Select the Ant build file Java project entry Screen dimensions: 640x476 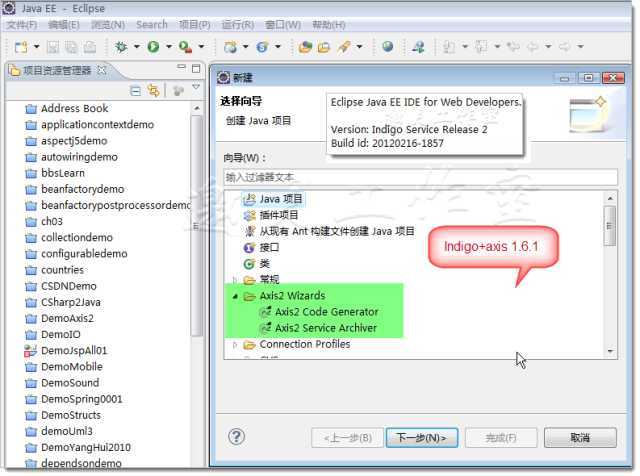pyautogui.click(x=329, y=231)
